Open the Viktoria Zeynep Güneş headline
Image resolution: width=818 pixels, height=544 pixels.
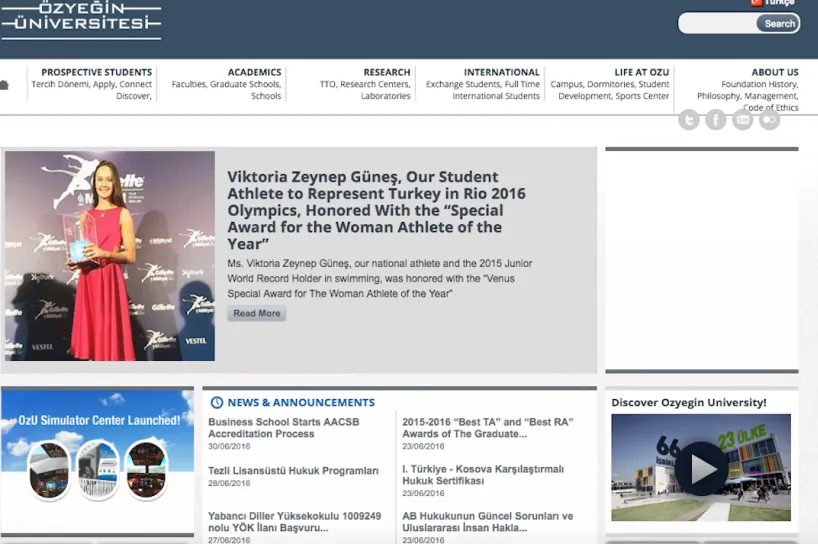[376, 210]
